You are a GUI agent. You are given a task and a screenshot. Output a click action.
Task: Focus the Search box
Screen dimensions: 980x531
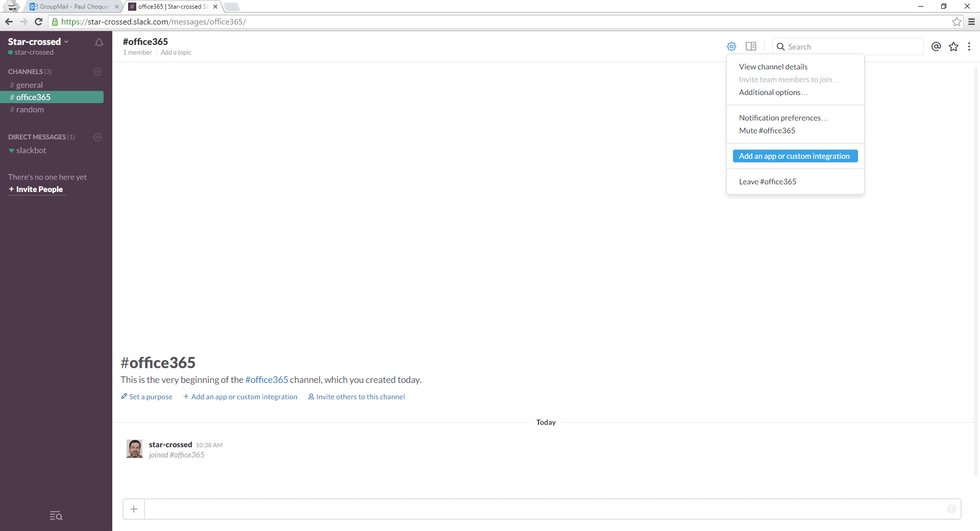coord(848,46)
